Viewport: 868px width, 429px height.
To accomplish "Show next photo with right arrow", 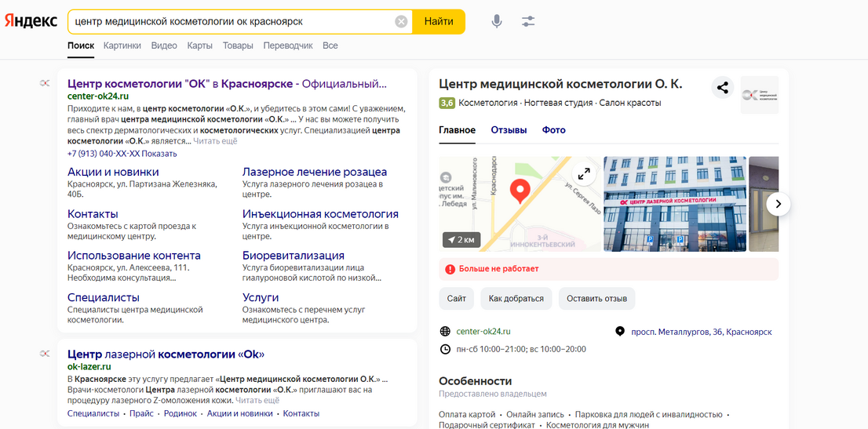I will click(779, 204).
